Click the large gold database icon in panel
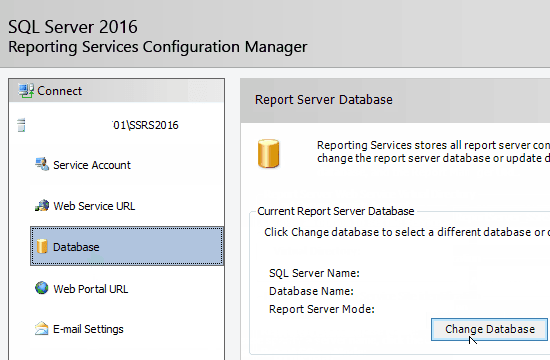550x360 pixels. click(268, 154)
